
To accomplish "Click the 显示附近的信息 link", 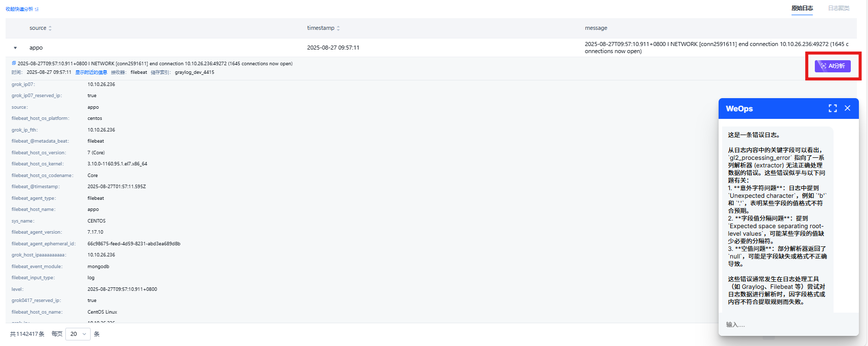I will pyautogui.click(x=91, y=72).
